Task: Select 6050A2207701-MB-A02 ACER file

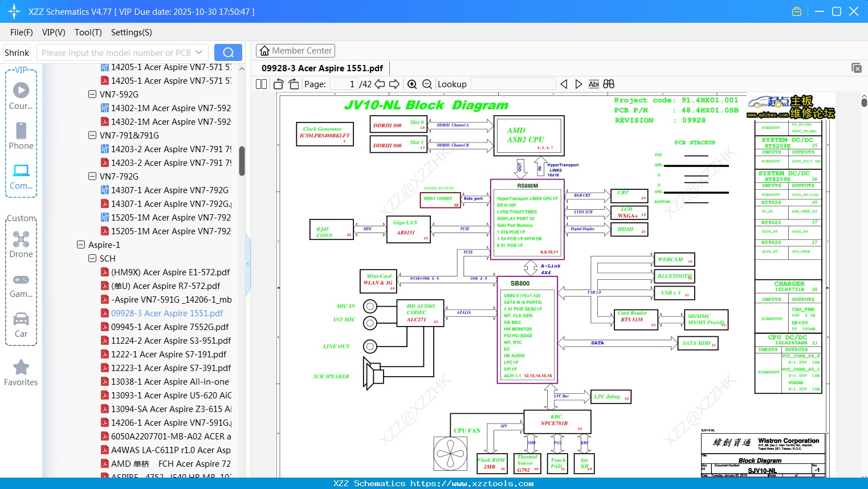Action: pyautogui.click(x=172, y=437)
